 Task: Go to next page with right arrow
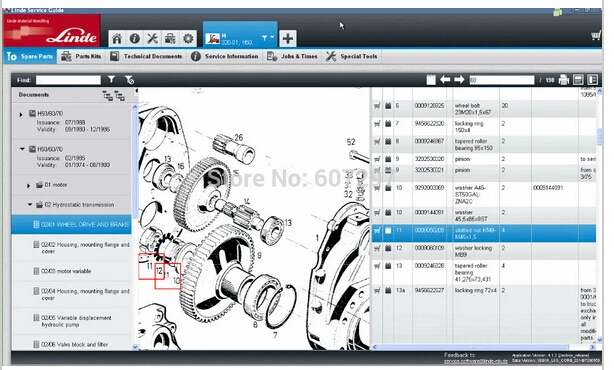click(x=459, y=79)
